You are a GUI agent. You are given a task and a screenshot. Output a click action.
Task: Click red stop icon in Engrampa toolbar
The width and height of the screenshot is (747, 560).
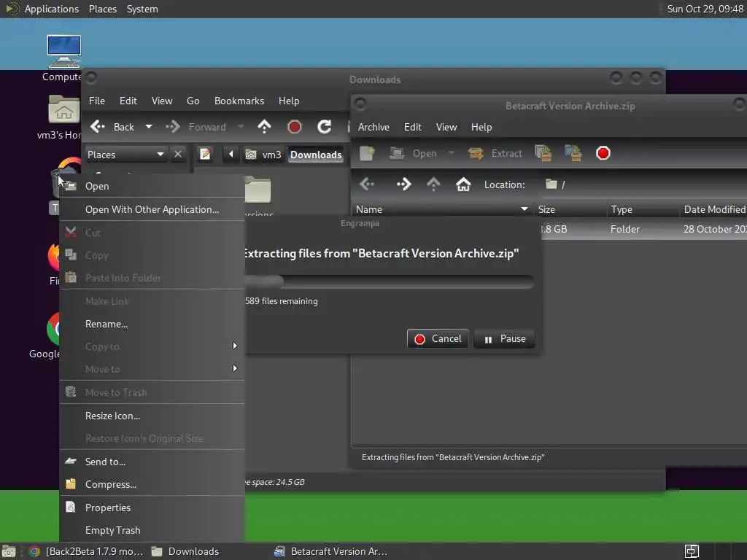point(603,153)
